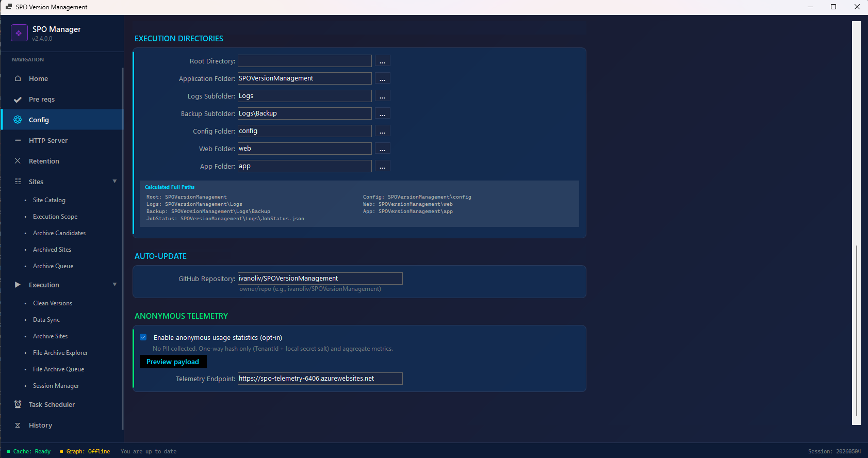Click the JobStatus calculated path line
This screenshot has width=868, height=458.
tap(225, 219)
